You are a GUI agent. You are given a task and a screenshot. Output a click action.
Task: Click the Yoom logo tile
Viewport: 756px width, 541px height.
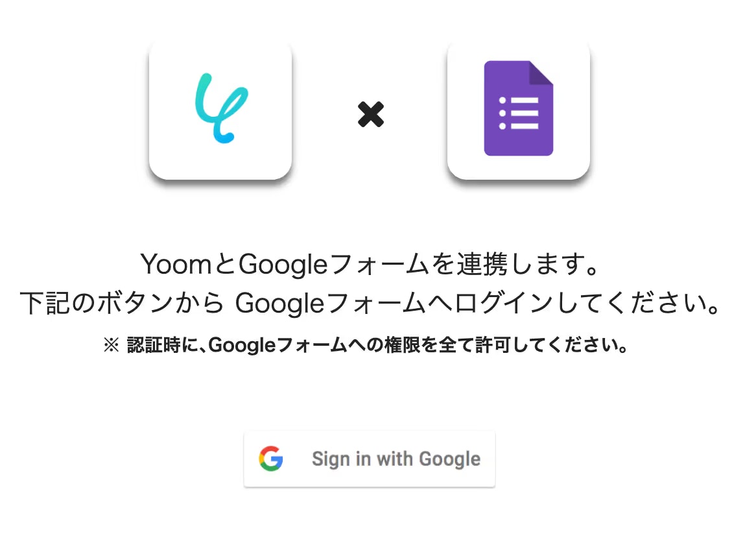coord(220,110)
